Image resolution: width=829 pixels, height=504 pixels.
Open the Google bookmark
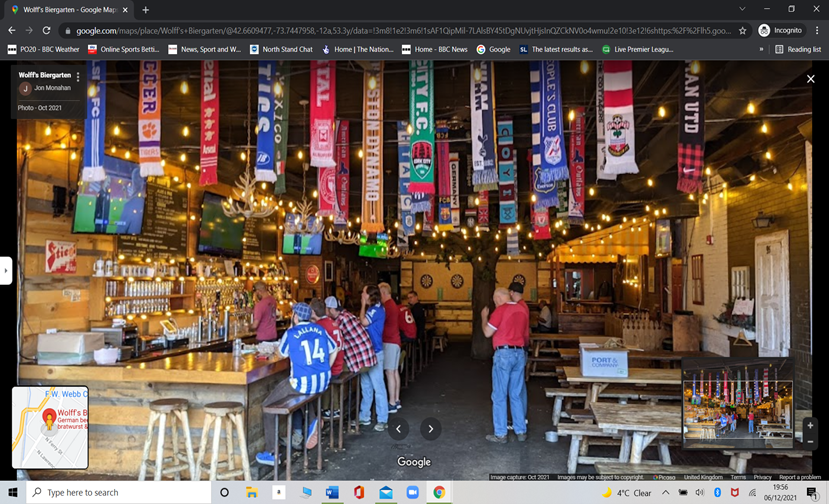493,49
